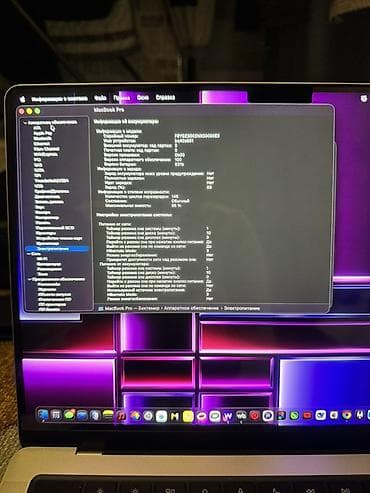This screenshot has height=493, width=370.
Task: Click Электропитание in bottom path bar
Action: pos(242,308)
